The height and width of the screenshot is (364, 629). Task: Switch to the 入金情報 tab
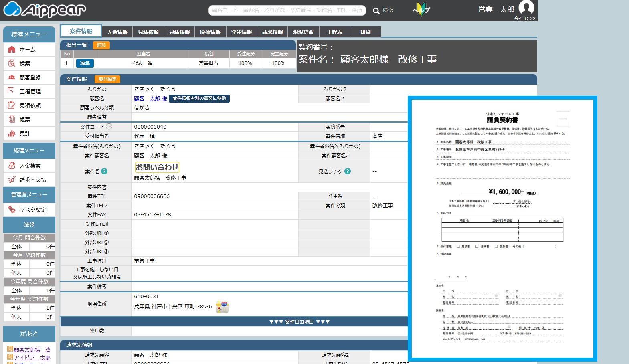pyautogui.click(x=117, y=32)
